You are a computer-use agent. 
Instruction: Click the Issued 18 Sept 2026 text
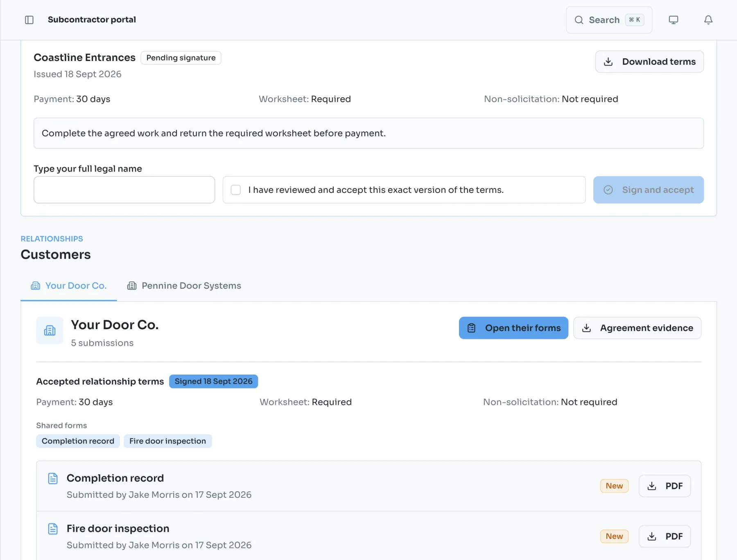(77, 74)
